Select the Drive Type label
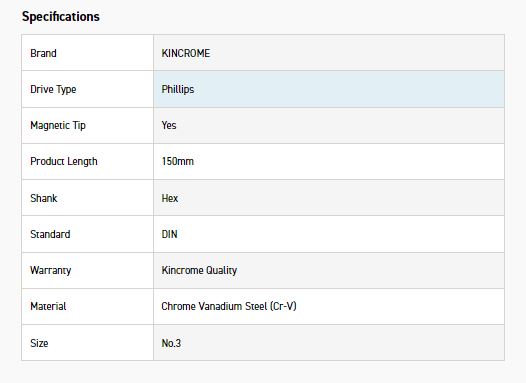 [53, 90]
